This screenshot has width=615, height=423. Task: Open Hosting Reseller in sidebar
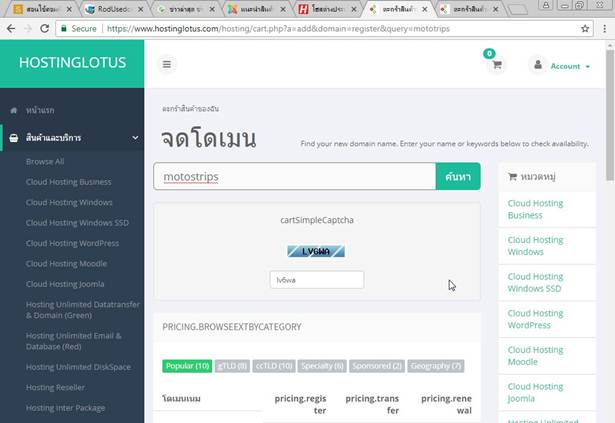(x=55, y=388)
